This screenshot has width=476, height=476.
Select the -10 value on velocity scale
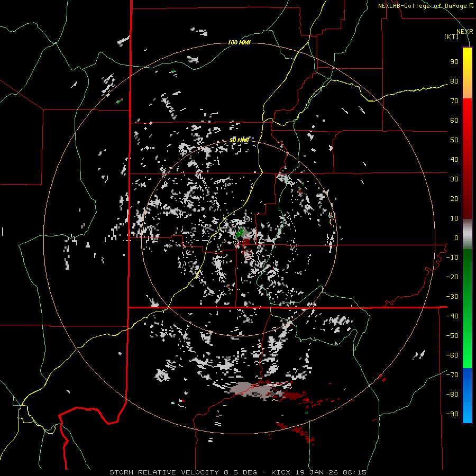[452, 258]
